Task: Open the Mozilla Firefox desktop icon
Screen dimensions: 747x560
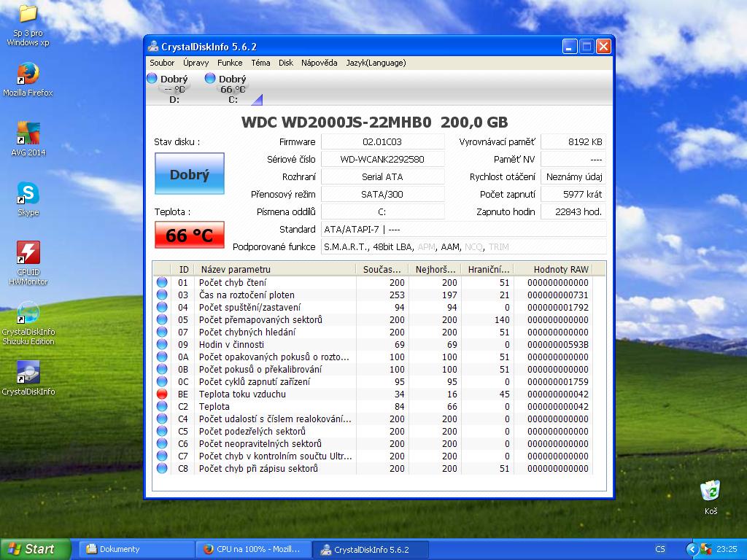Action: 28,74
